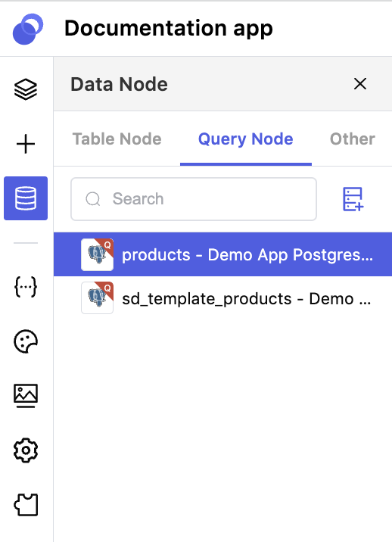392x542 pixels.
Task: Click the add data node icon beside Search
Action: click(353, 199)
